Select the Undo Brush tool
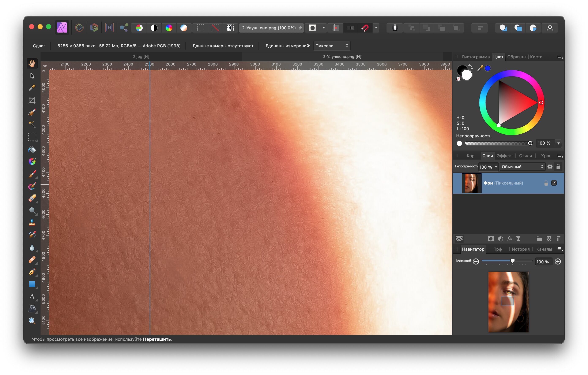 [x=32, y=235]
